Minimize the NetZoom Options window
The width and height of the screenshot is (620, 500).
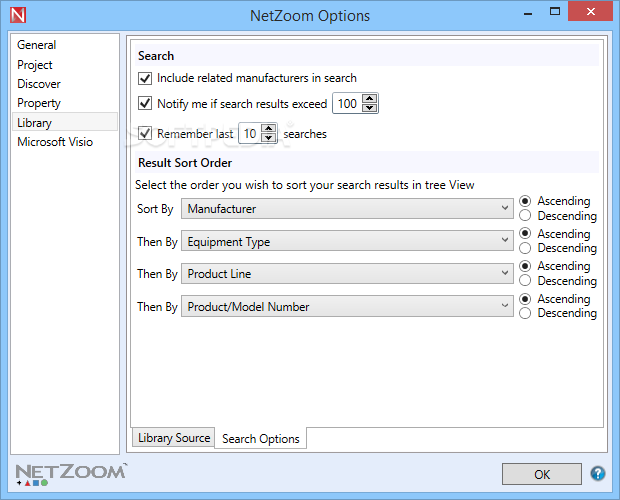tap(527, 14)
